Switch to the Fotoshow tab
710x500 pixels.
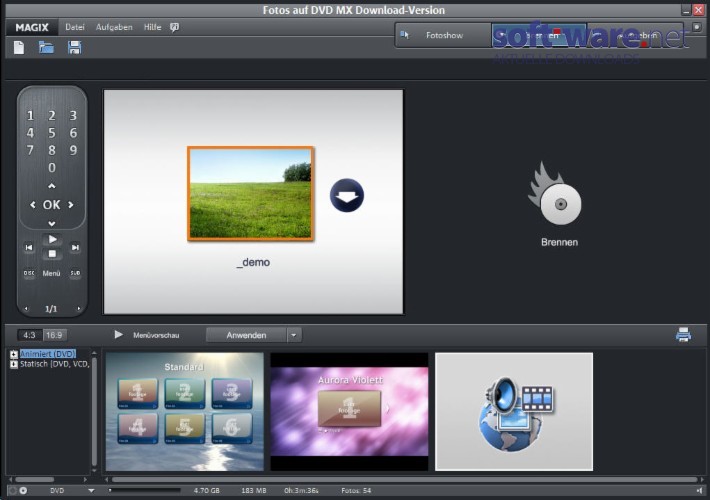(444, 35)
